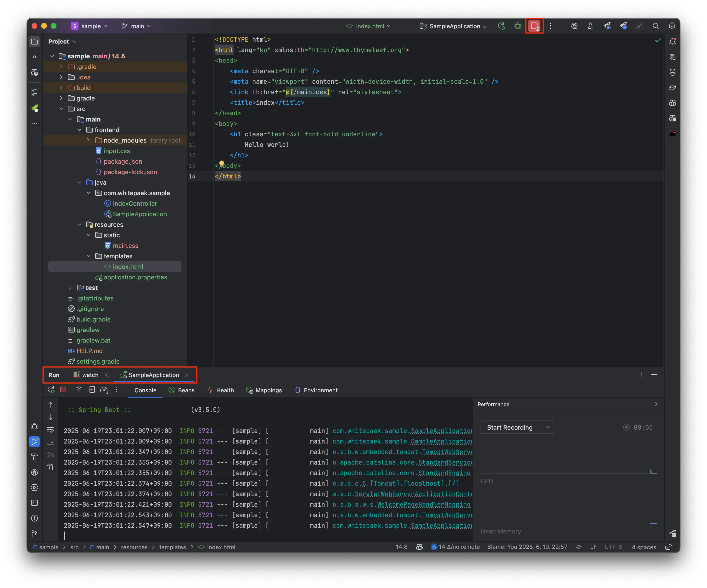707x588 pixels.
Task: Open Project view mode dropdown
Action: coord(62,41)
